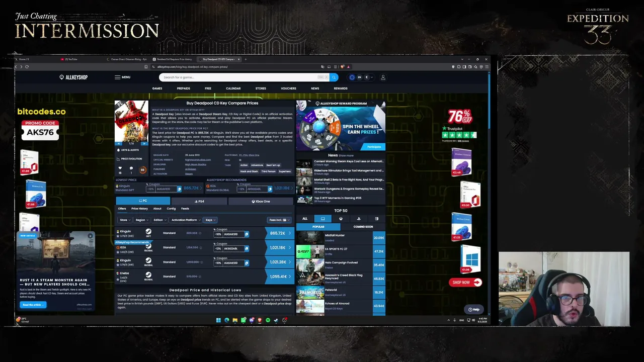Image resolution: width=644 pixels, height=362 pixels.
Task: Show Coming Soon in Top 50
Action: coord(363,227)
